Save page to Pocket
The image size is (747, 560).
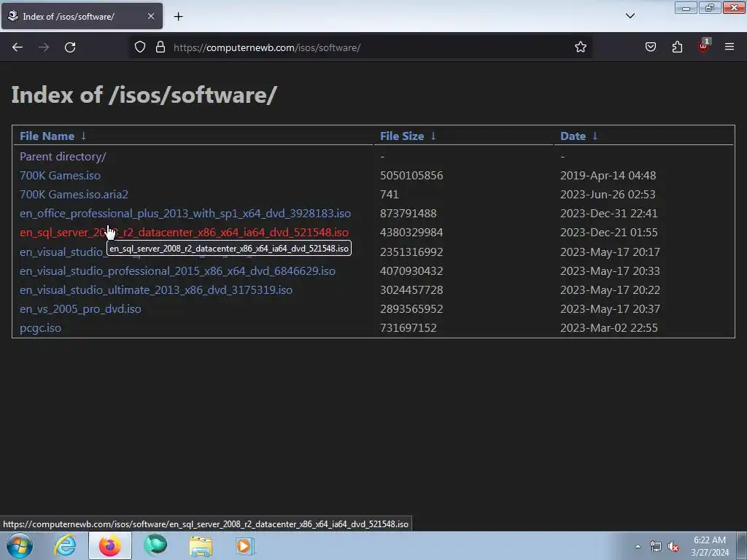(650, 47)
